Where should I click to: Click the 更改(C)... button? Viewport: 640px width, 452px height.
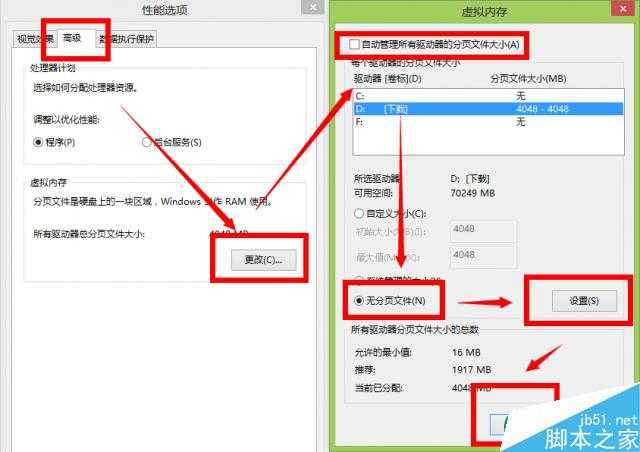coord(264,260)
